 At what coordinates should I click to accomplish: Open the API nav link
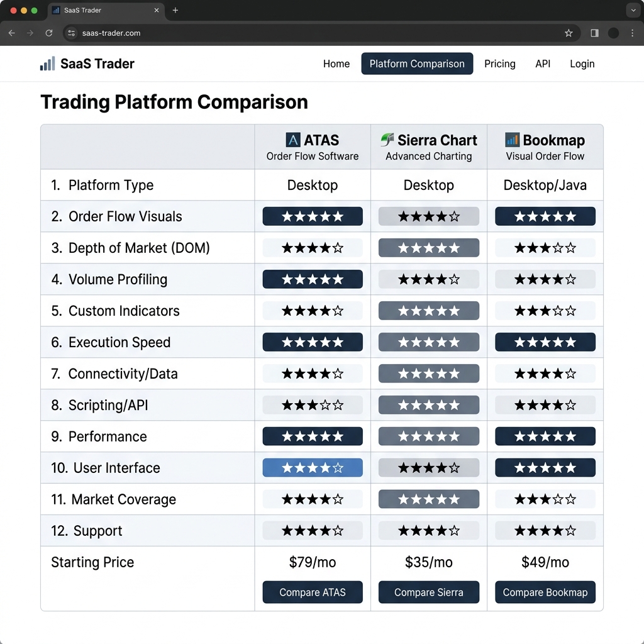tap(543, 64)
